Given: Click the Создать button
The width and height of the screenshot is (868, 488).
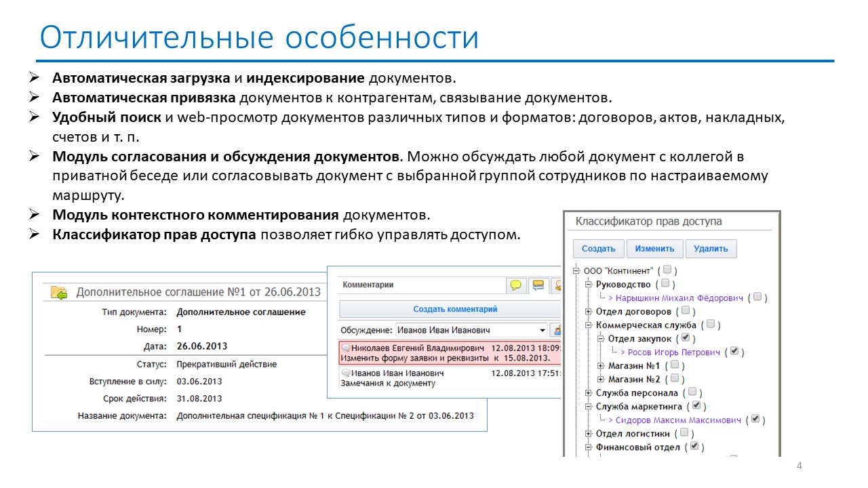Looking at the screenshot, I should click(598, 249).
